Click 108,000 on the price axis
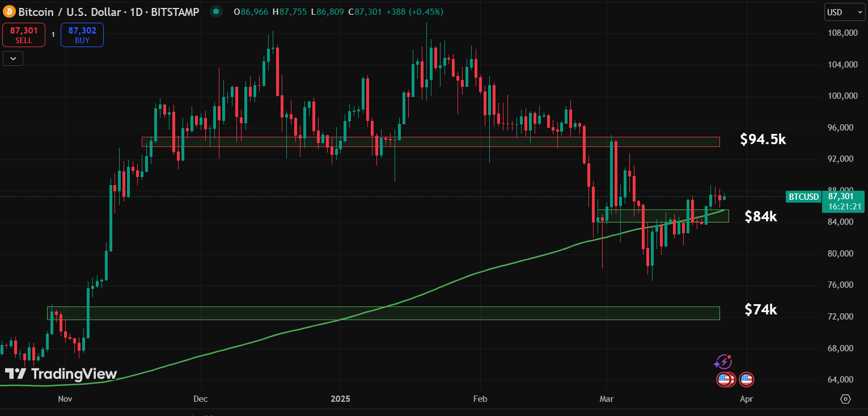 click(842, 33)
